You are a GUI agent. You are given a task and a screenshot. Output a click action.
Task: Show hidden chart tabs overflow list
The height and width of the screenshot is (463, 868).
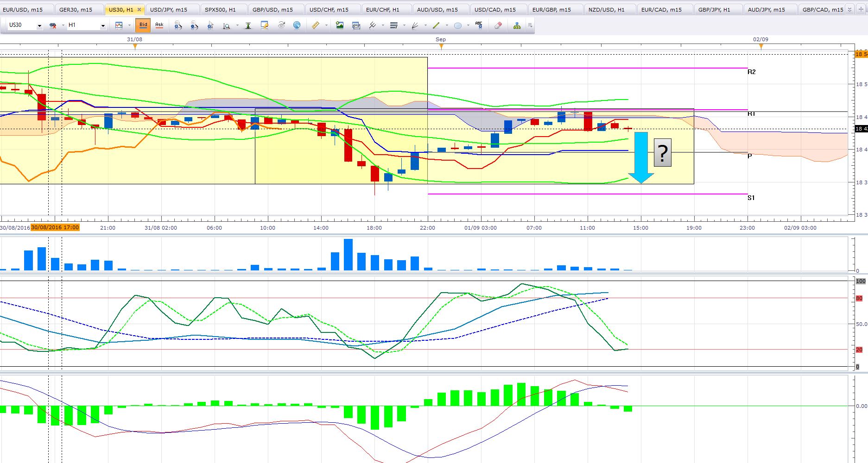[x=849, y=9]
